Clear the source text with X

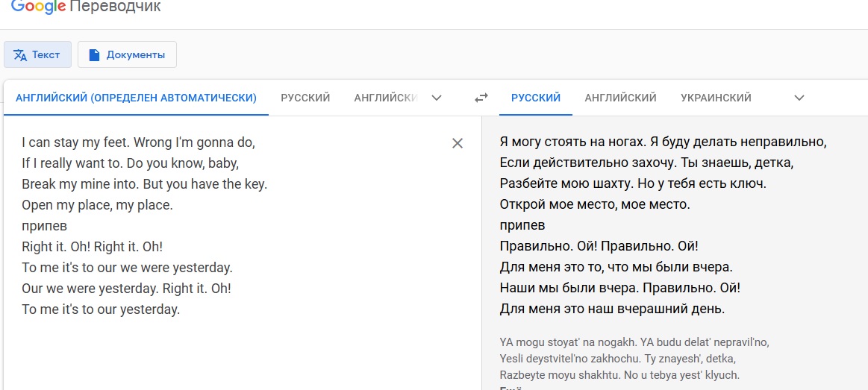click(x=458, y=143)
